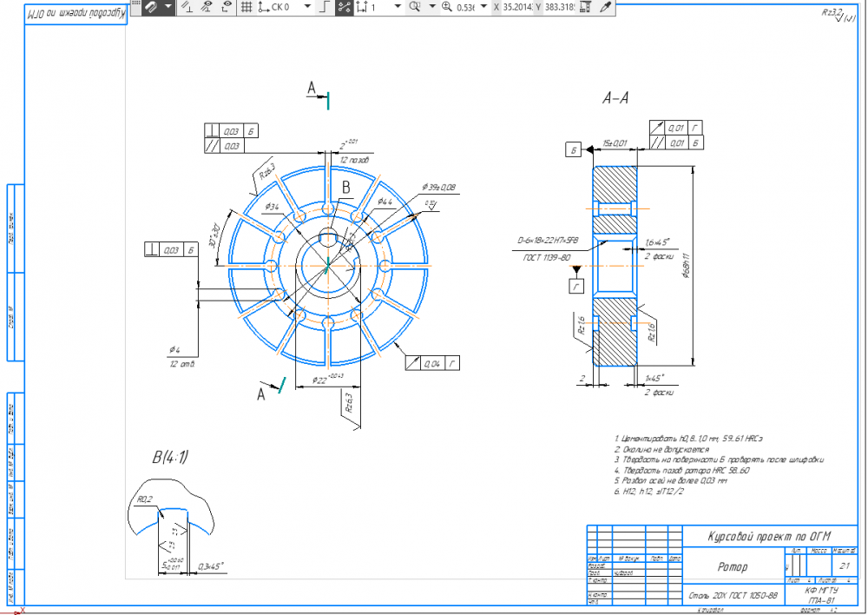The height and width of the screenshot is (615, 868).
Task: Click the coordinate system icon
Action: coord(264,7)
